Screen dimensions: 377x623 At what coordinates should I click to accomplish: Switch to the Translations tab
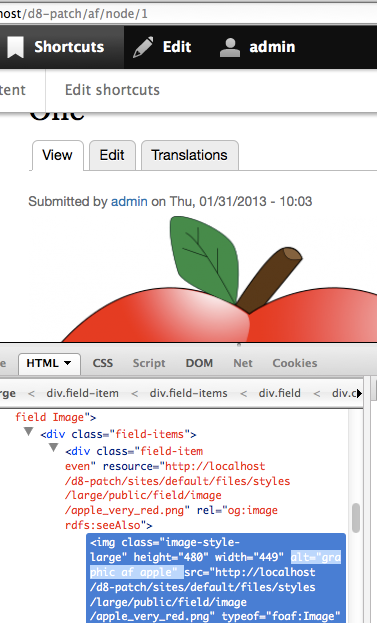tap(189, 155)
